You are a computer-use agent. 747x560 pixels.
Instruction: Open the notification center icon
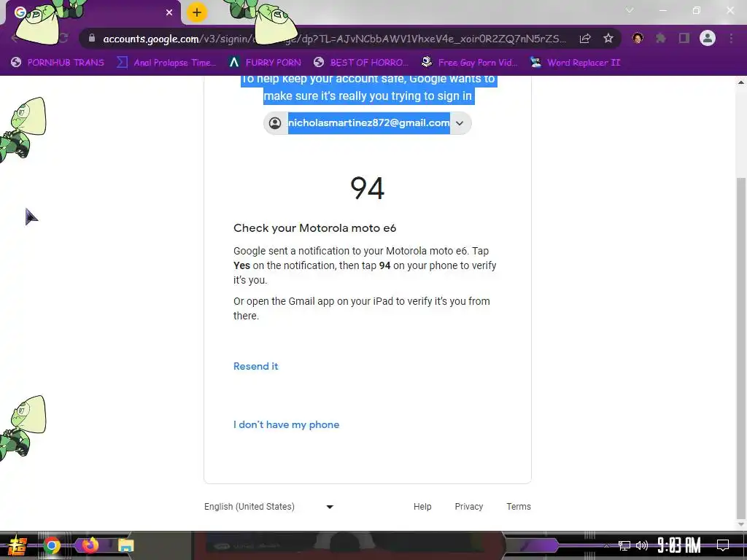point(723,545)
